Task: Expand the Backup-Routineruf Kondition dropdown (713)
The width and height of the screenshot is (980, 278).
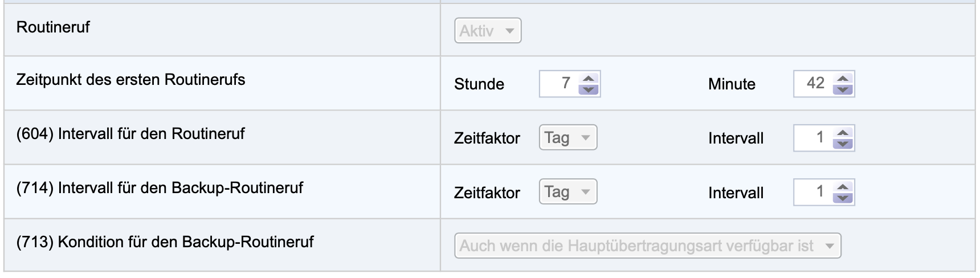Action: [647, 246]
